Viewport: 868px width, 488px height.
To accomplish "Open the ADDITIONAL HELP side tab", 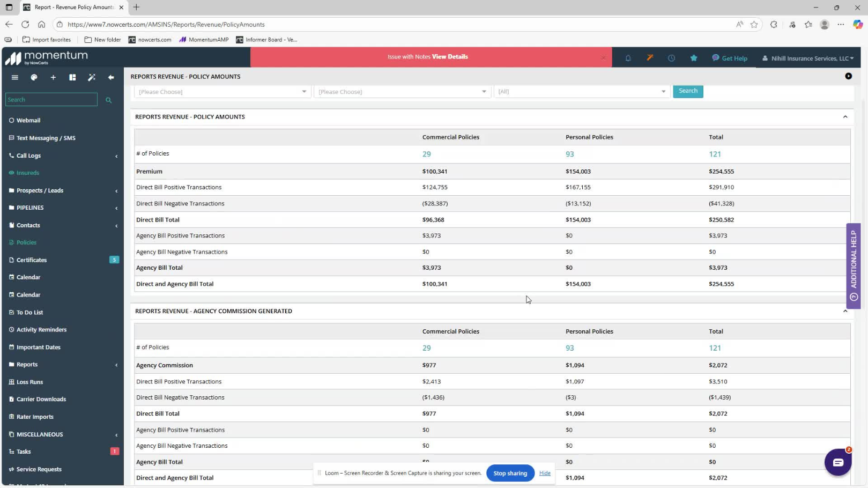I will [x=854, y=265].
